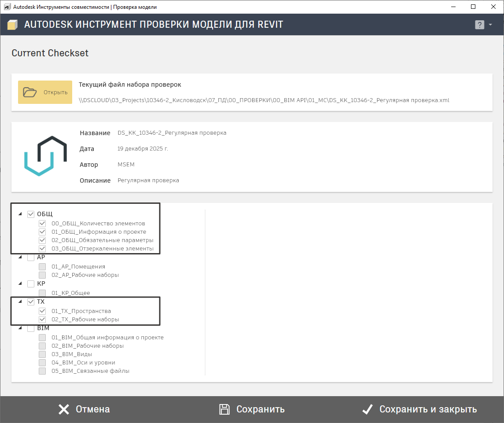Open the help dropdown arrow
The width and height of the screenshot is (504, 423).
490,25
